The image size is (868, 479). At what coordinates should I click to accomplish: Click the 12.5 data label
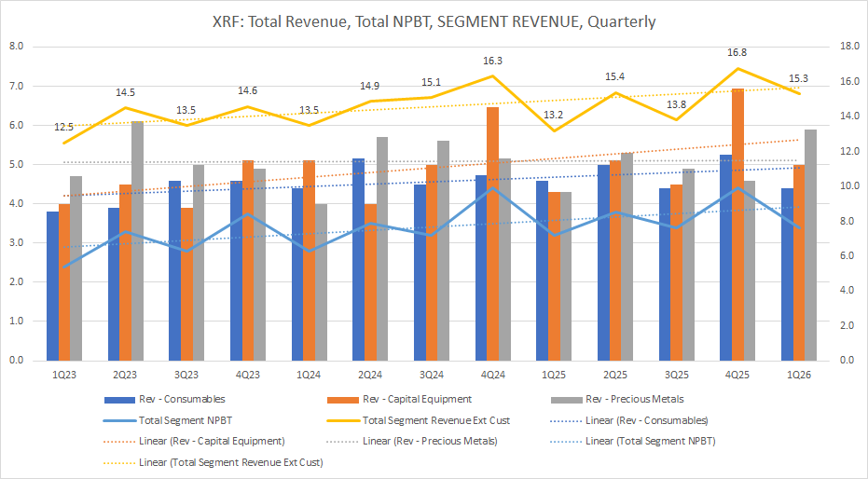pos(64,127)
